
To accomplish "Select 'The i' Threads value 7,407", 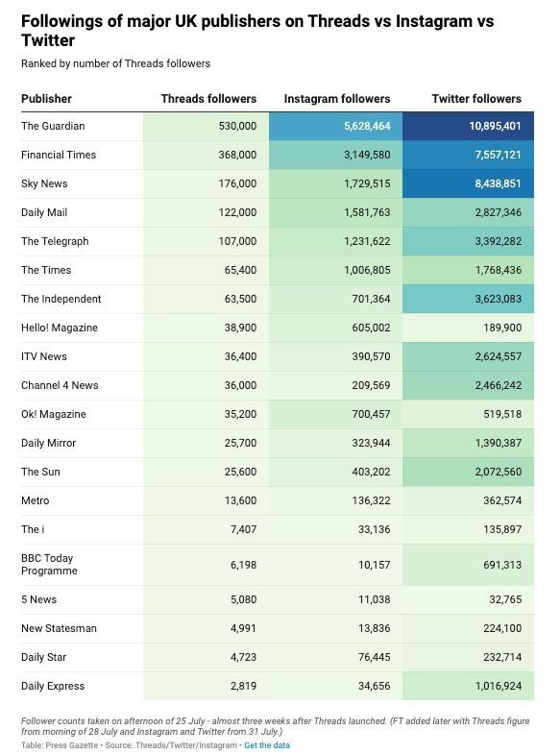I will tap(244, 530).
